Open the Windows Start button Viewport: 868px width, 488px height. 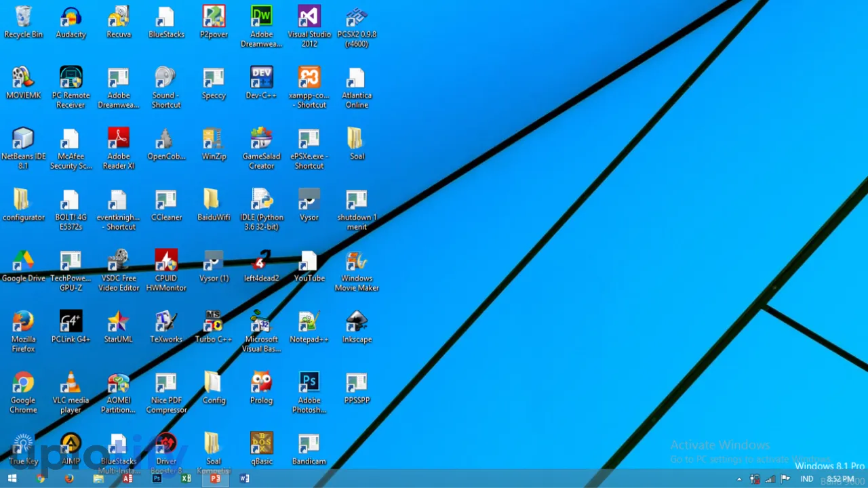[12, 479]
